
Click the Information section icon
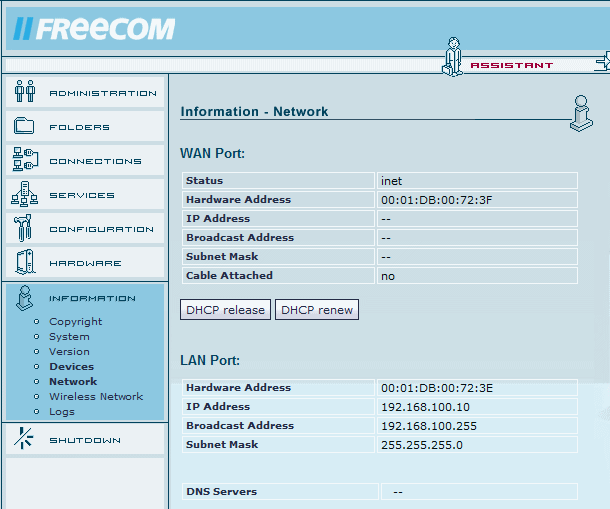(25, 298)
